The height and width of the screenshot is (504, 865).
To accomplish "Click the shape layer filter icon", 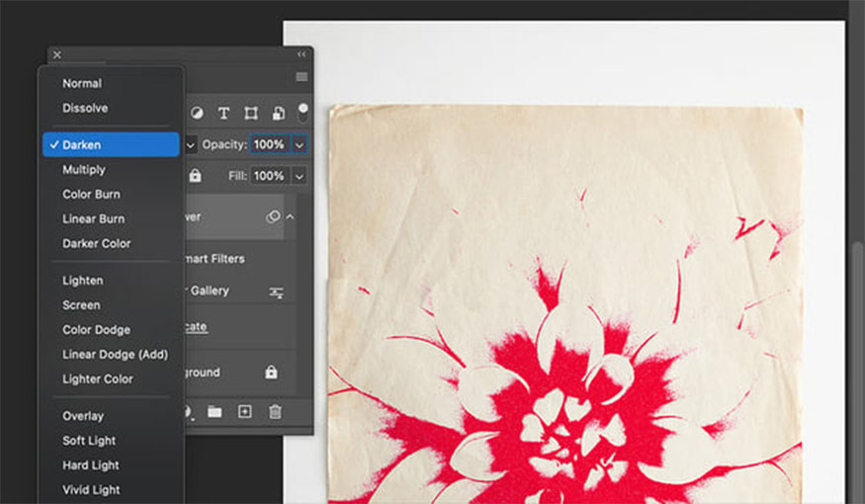I will pyautogui.click(x=251, y=114).
